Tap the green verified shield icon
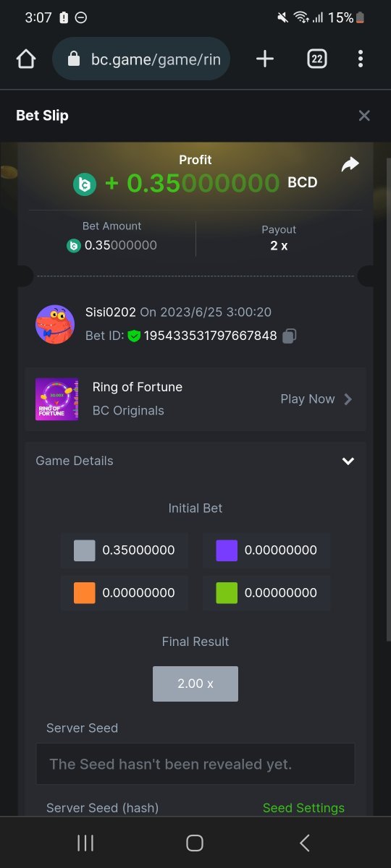The height and width of the screenshot is (868, 391). pos(134,336)
